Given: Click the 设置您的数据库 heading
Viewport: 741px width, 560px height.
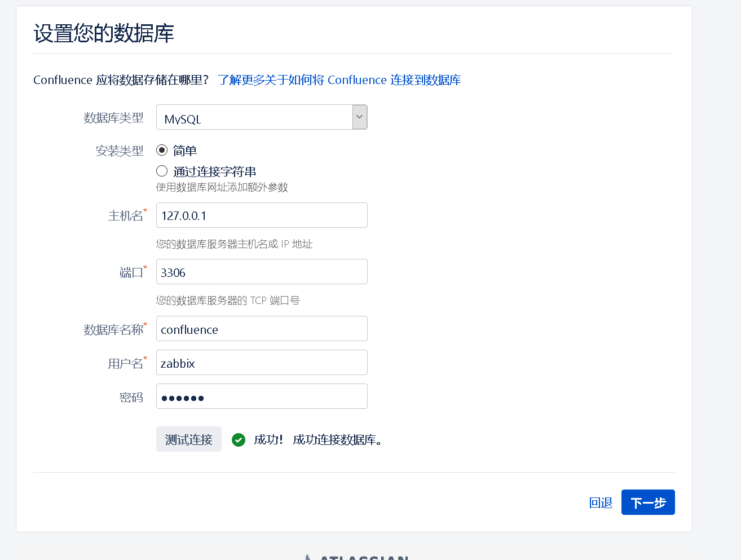Looking at the screenshot, I should pyautogui.click(x=104, y=33).
